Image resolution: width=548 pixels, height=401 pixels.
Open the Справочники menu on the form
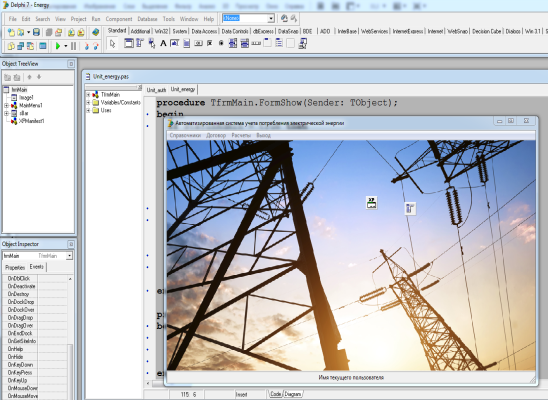coord(185,135)
